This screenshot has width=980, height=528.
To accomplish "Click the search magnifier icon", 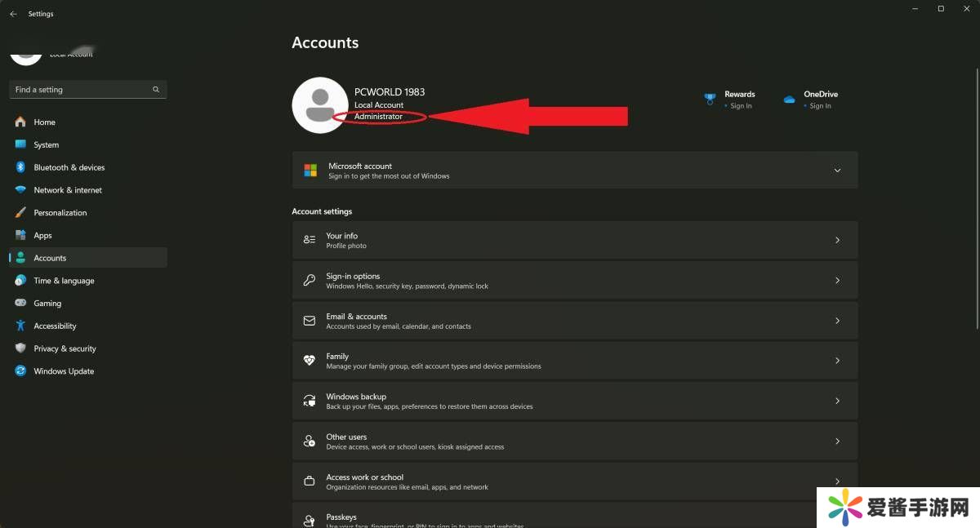I will coord(156,90).
